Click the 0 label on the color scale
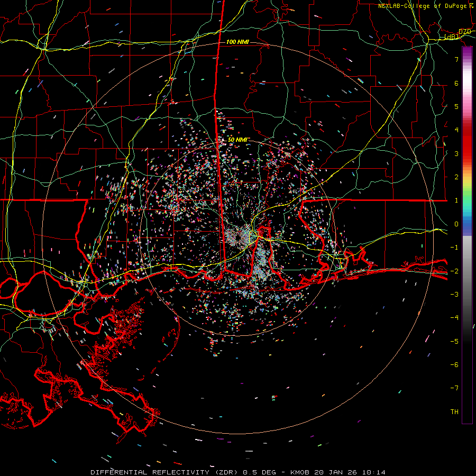 [456, 224]
